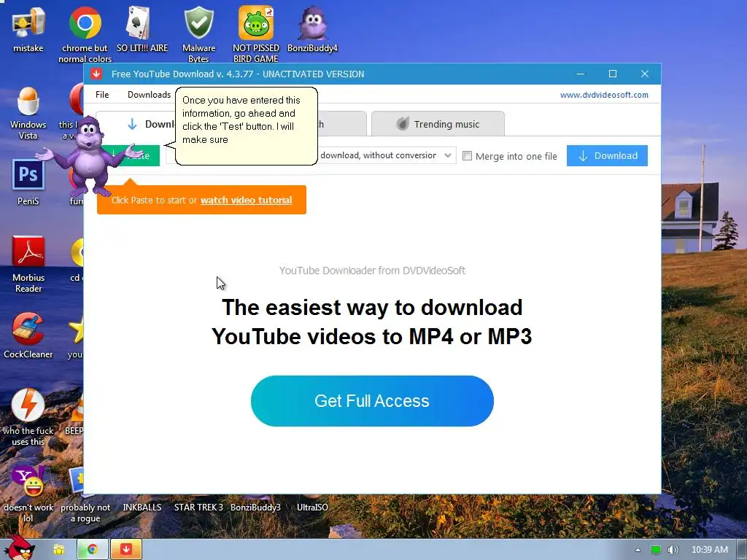The height and width of the screenshot is (560, 747).
Task: Switch to the Trending music tab
Action: 438,124
